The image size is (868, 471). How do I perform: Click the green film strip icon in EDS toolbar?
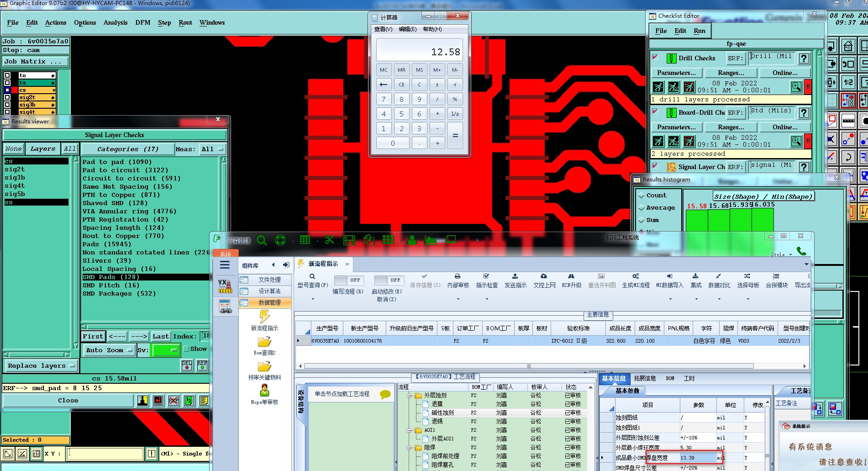[349, 240]
